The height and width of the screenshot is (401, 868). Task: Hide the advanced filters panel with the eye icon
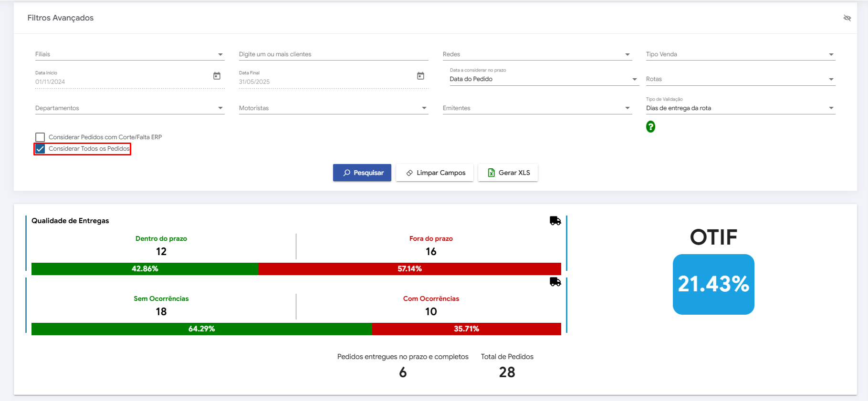point(847,18)
